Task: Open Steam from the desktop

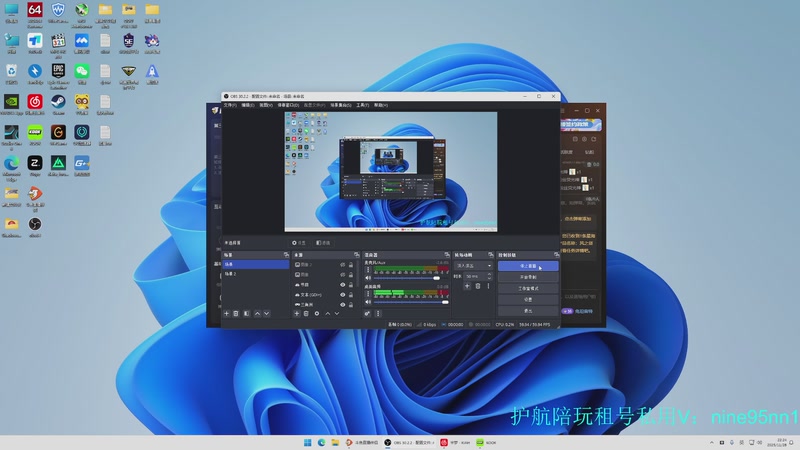Action: [x=58, y=105]
